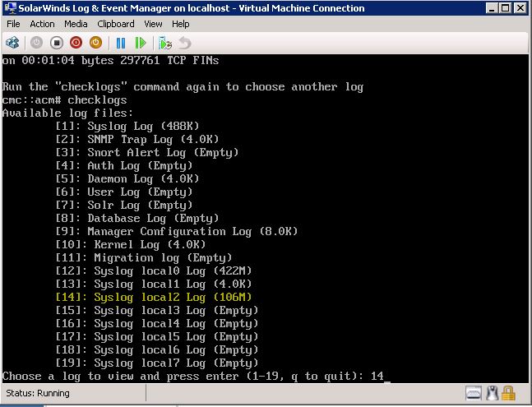
Task: Click the grayed Start VM icon
Action: [37, 43]
